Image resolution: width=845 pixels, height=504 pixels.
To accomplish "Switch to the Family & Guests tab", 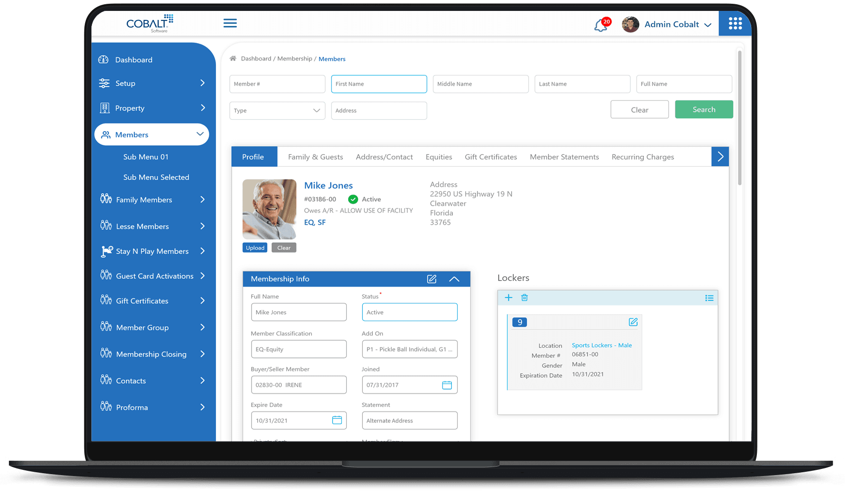I will tap(315, 157).
